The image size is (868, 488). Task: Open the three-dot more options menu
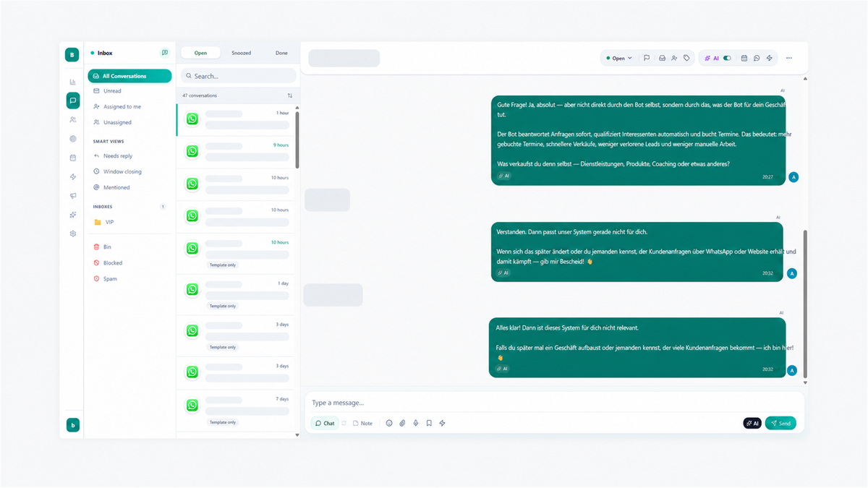[x=789, y=58]
